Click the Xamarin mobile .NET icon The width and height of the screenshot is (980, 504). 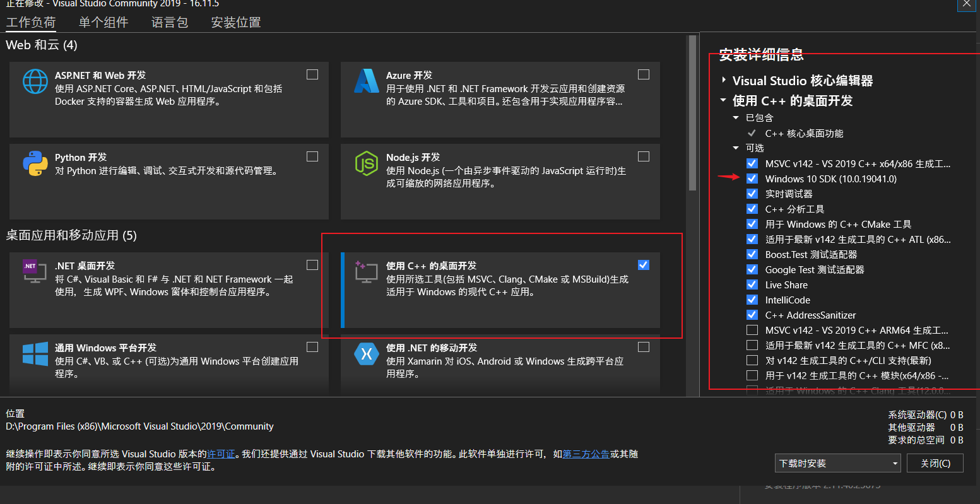(366, 354)
